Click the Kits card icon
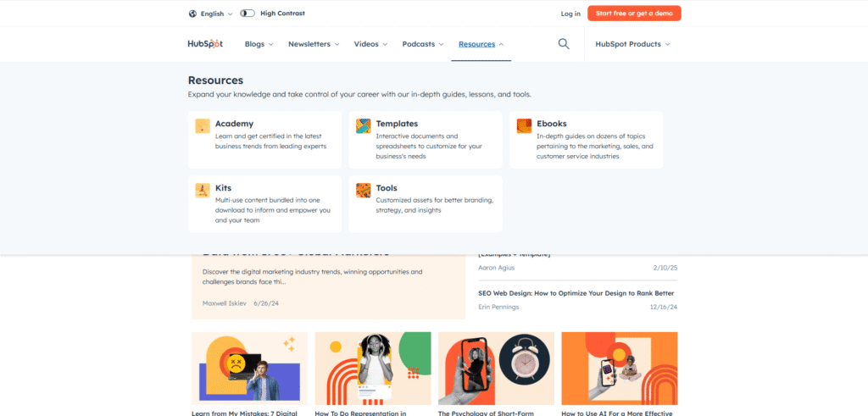This screenshot has height=416, width=868. point(203,191)
